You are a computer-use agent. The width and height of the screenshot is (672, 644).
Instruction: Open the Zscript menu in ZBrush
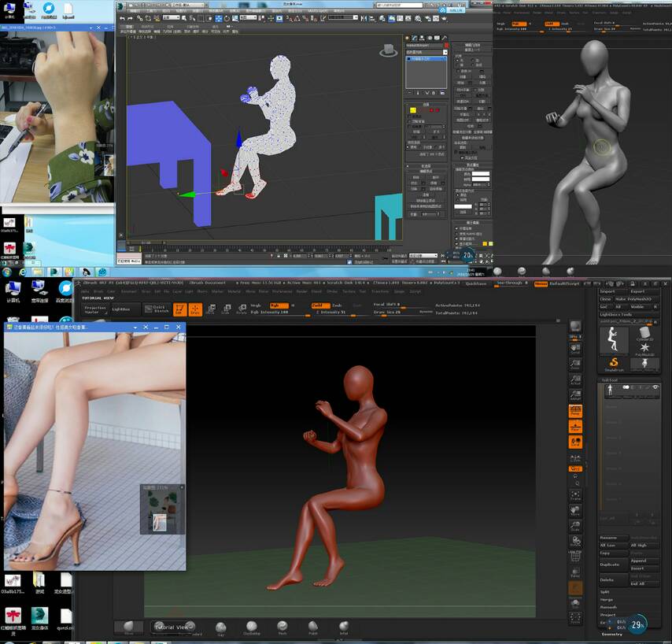(415, 291)
